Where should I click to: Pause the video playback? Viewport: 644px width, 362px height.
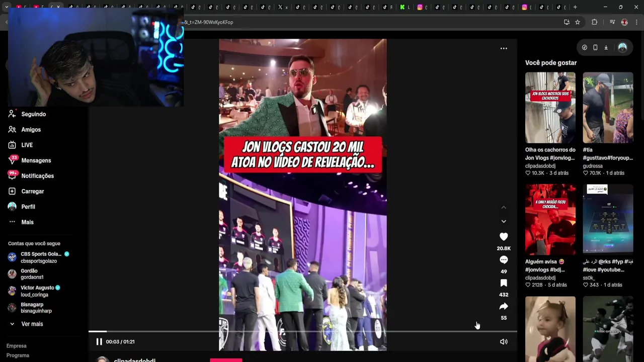point(99,342)
